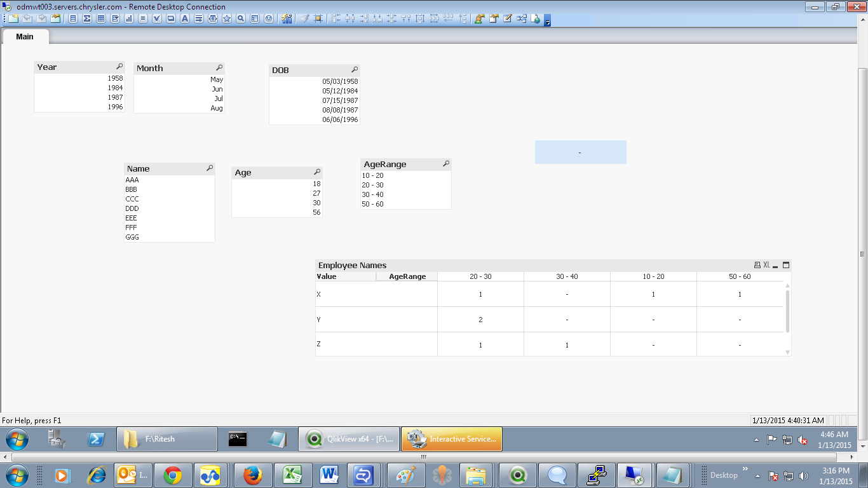
Task: Create a Slider/Calendar object
Action: [213, 19]
